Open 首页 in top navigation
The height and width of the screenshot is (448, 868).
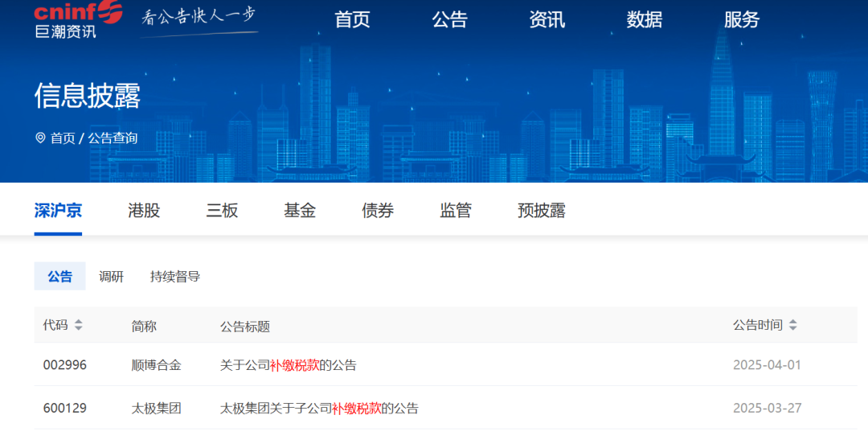click(352, 19)
